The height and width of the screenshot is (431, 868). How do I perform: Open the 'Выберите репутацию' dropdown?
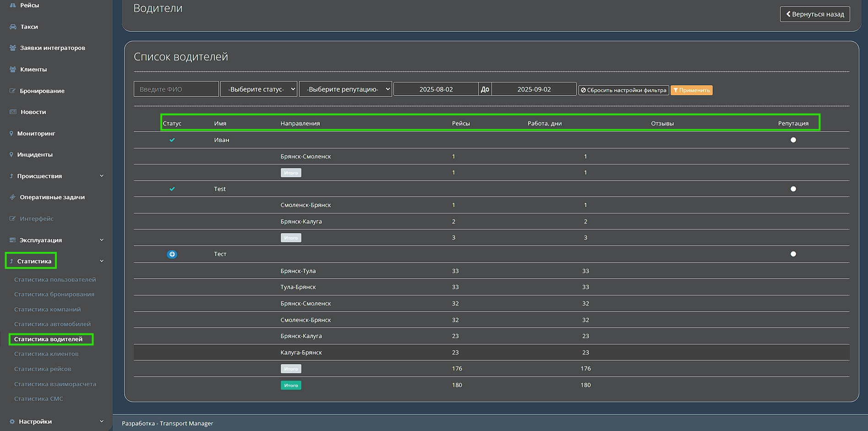[x=345, y=89]
